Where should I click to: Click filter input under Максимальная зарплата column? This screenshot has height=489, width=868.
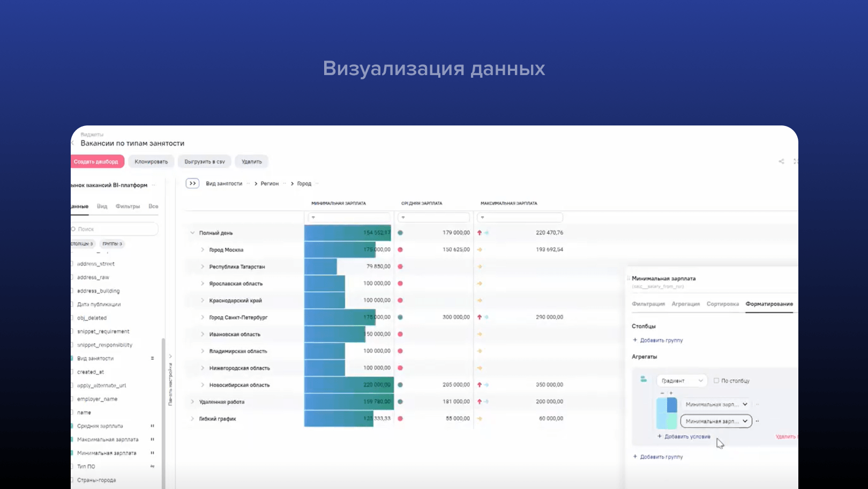click(520, 218)
